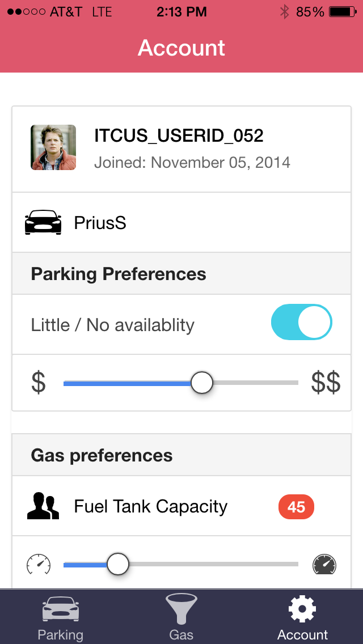The width and height of the screenshot is (363, 644).
Task: Tap the Gas preferences section header
Action: tap(102, 455)
